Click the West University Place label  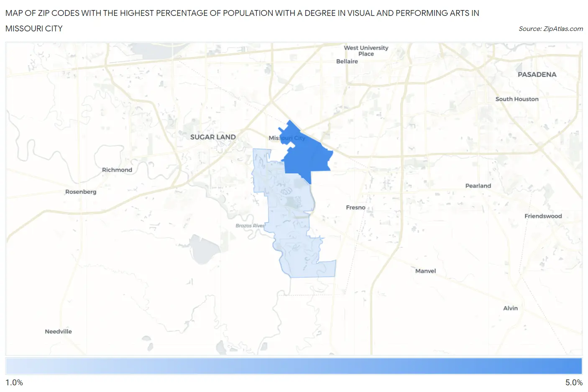click(366, 51)
